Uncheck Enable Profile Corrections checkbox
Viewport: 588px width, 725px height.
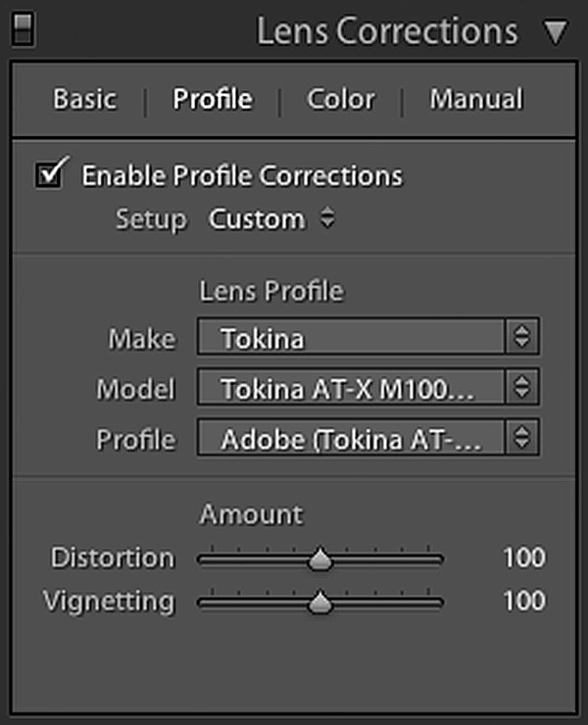[49, 175]
